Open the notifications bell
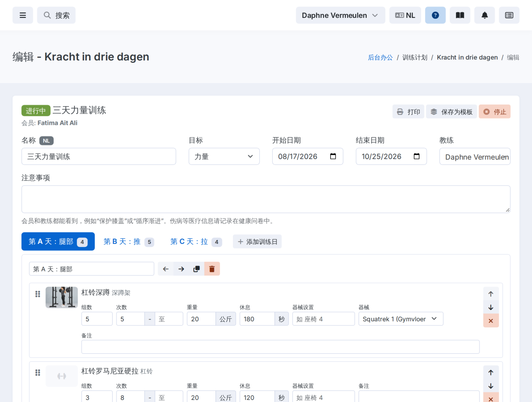 point(484,15)
